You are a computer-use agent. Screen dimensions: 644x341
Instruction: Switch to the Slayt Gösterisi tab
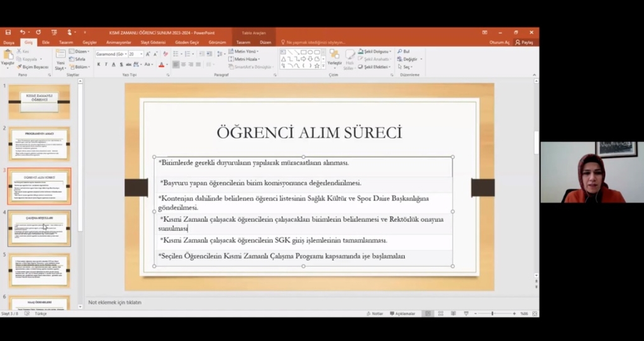[x=153, y=42]
